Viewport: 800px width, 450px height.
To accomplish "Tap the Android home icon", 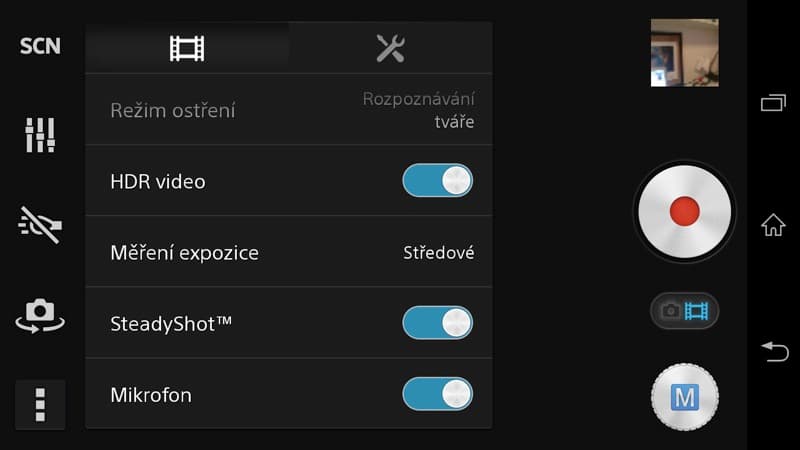I will tap(773, 225).
